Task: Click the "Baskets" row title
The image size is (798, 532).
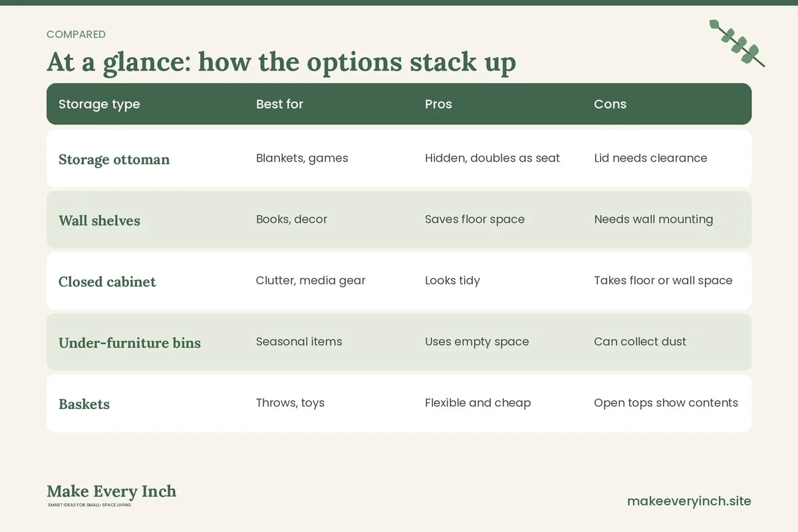Action: point(84,404)
